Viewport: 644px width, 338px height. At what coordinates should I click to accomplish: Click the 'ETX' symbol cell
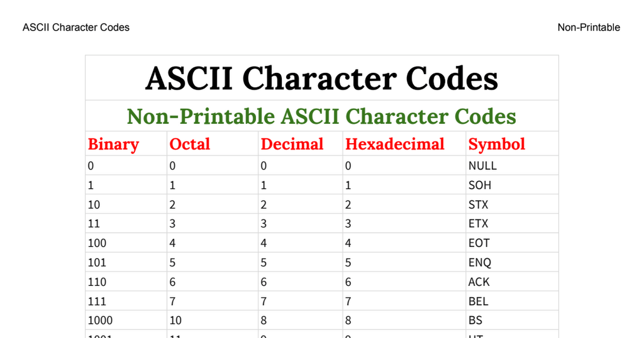click(x=479, y=224)
